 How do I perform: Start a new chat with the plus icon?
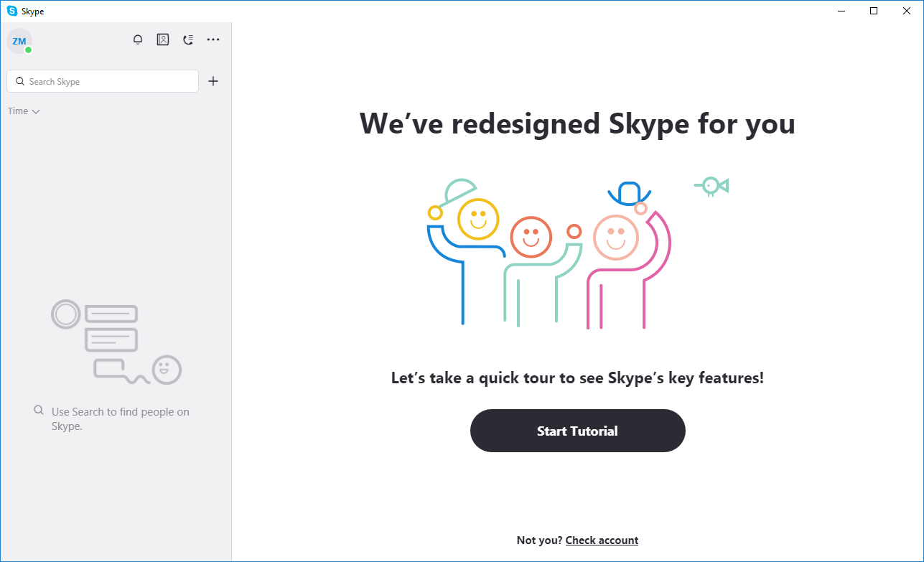tap(213, 81)
